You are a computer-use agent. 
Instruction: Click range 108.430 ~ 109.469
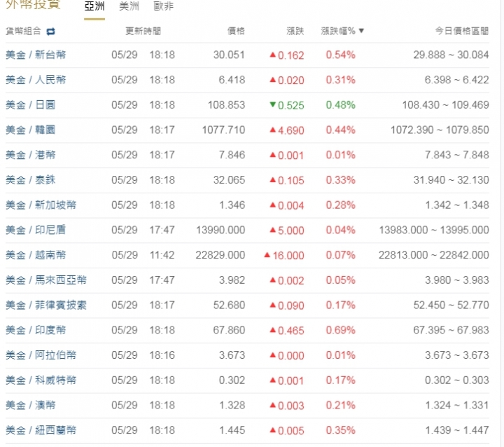(445, 105)
